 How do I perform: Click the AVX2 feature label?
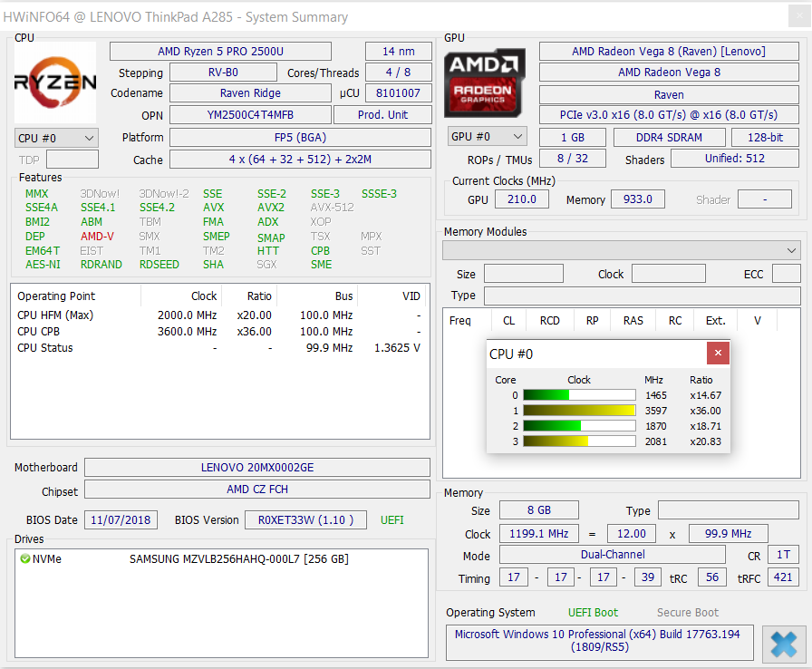271,208
